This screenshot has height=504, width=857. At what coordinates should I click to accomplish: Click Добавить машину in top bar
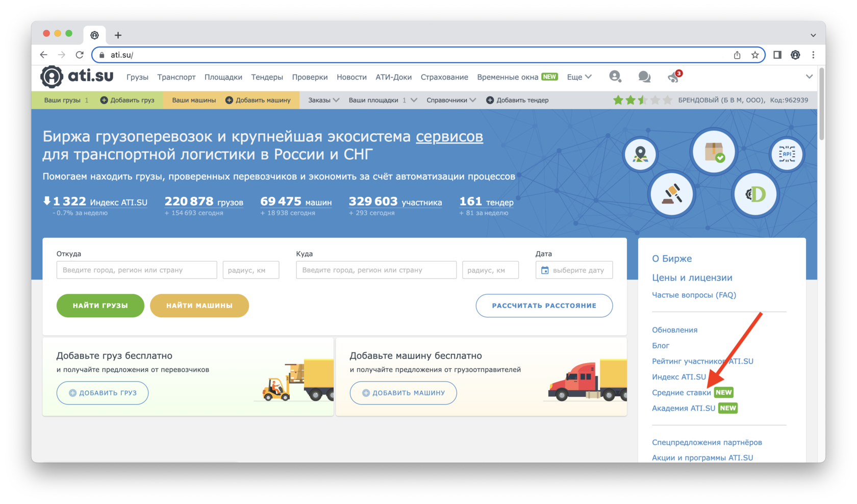pyautogui.click(x=258, y=100)
